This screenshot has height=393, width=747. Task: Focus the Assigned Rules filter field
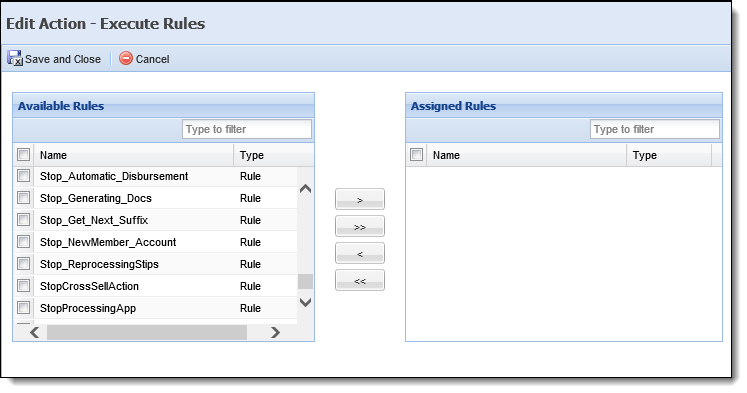tap(655, 129)
